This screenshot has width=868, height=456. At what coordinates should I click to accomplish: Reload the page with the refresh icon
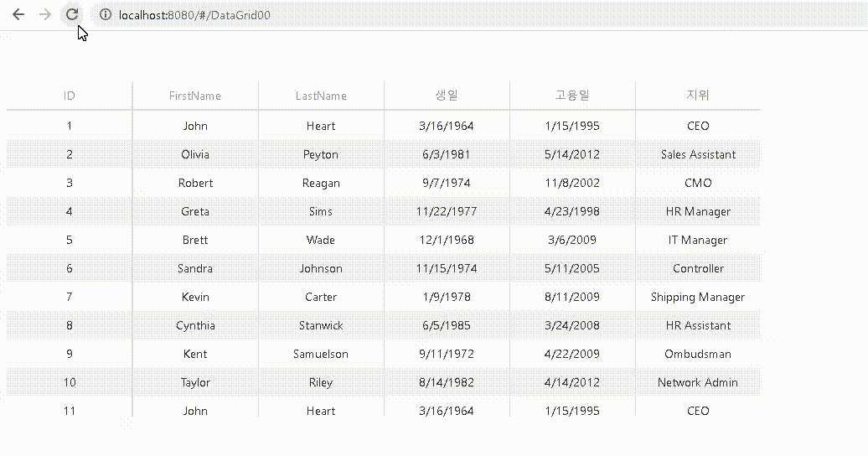point(72,14)
